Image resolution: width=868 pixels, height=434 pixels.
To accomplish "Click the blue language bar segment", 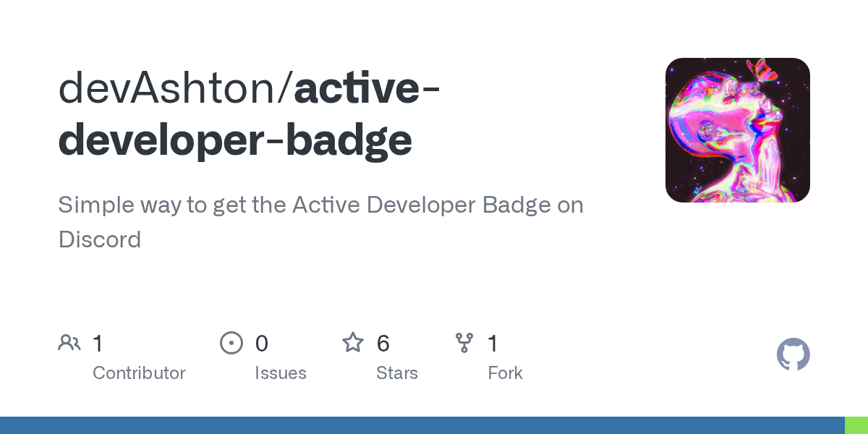I will (422, 425).
